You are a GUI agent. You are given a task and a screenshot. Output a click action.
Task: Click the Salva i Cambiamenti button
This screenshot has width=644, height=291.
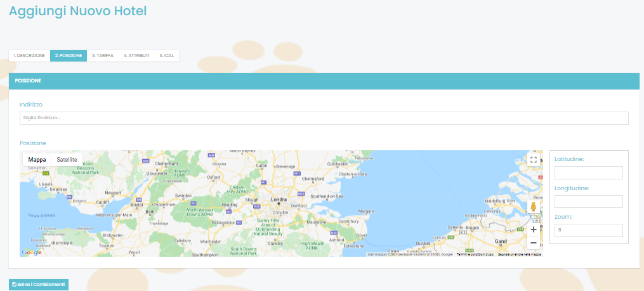click(x=39, y=285)
